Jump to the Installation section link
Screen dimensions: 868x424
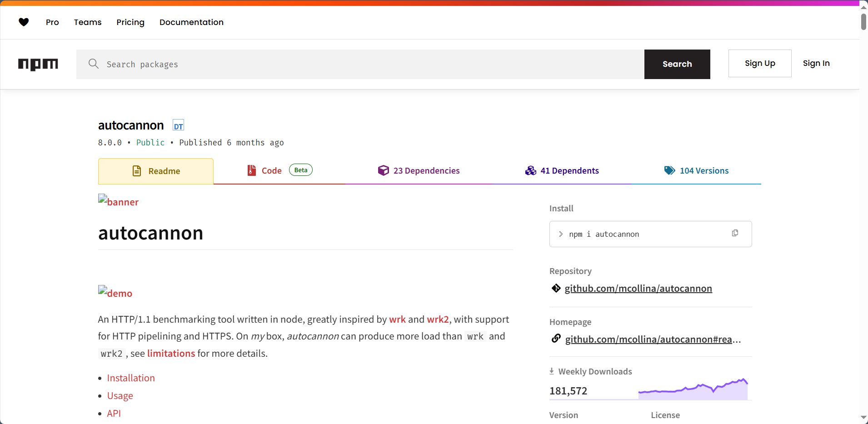(x=131, y=378)
